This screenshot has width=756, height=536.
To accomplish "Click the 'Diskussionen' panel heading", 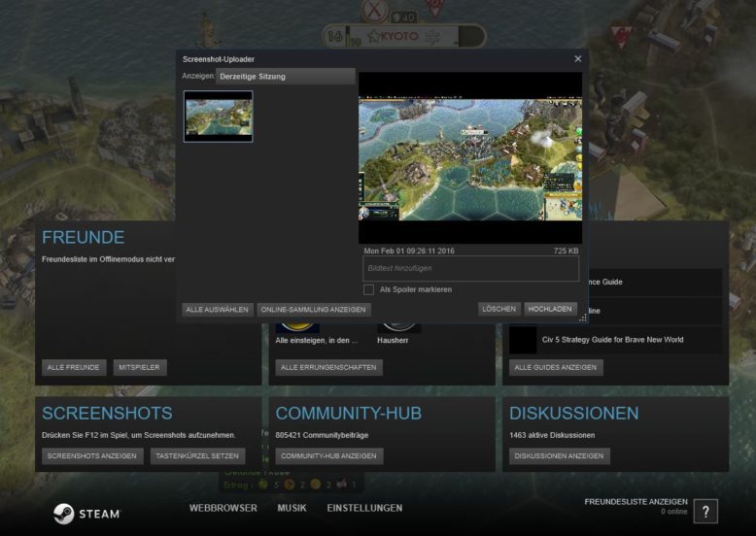I will 573,414.
